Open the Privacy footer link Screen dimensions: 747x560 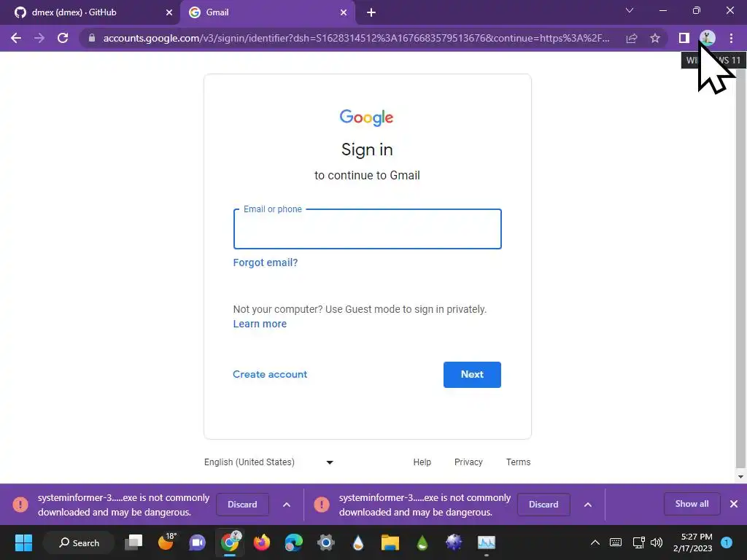[x=468, y=462]
